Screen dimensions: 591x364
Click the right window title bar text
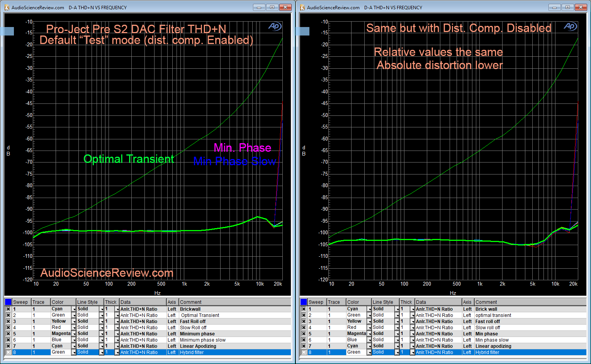[x=364, y=7]
